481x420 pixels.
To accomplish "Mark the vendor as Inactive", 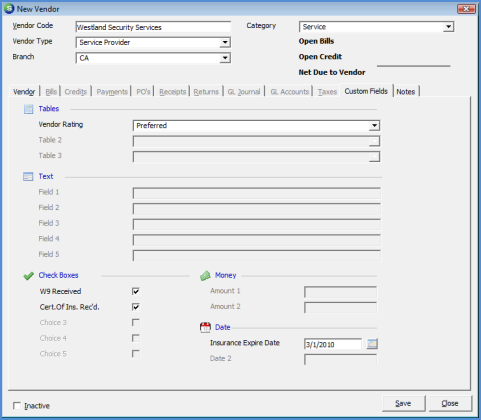I will tap(17, 406).
